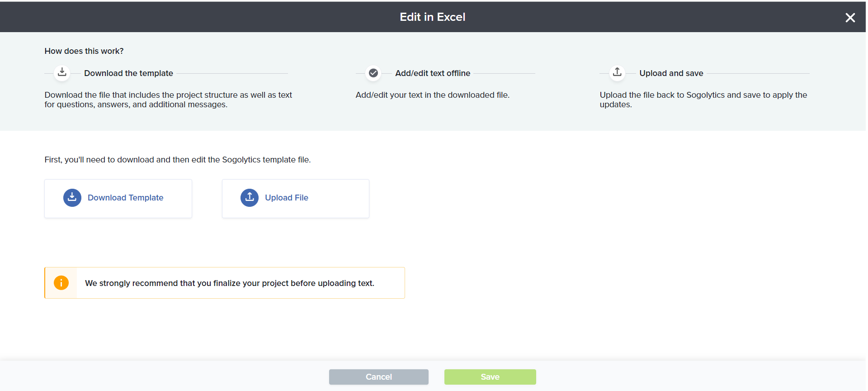Click the download icon beside 'Download the template'

pyautogui.click(x=62, y=72)
